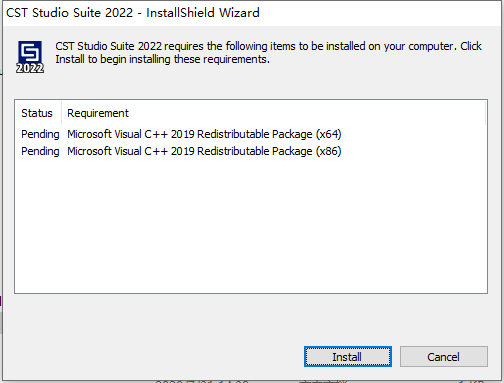Click the "requires the following items" instruction line
The image size is (504, 383).
(268, 46)
